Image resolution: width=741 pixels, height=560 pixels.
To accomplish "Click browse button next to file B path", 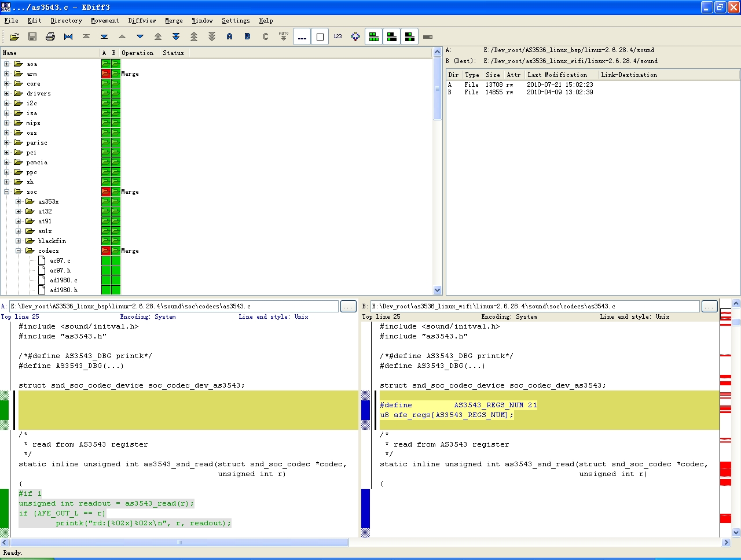I will pos(709,306).
